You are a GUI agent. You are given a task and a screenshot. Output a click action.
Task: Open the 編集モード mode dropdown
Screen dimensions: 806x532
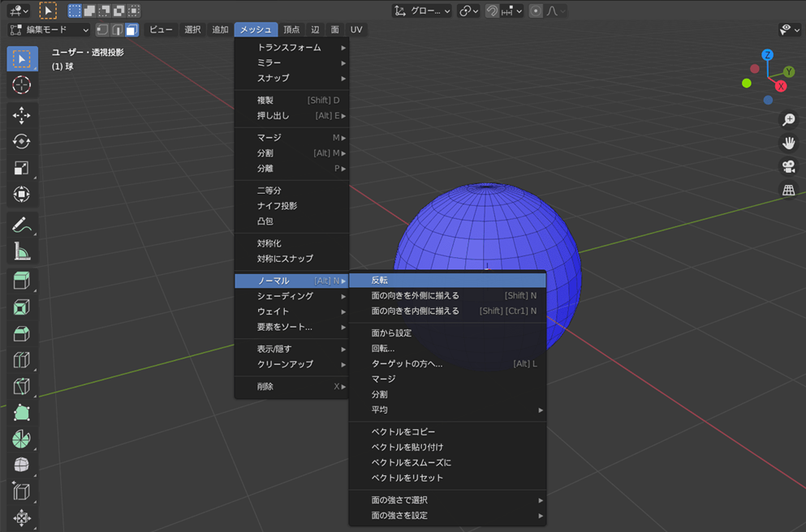(49, 30)
